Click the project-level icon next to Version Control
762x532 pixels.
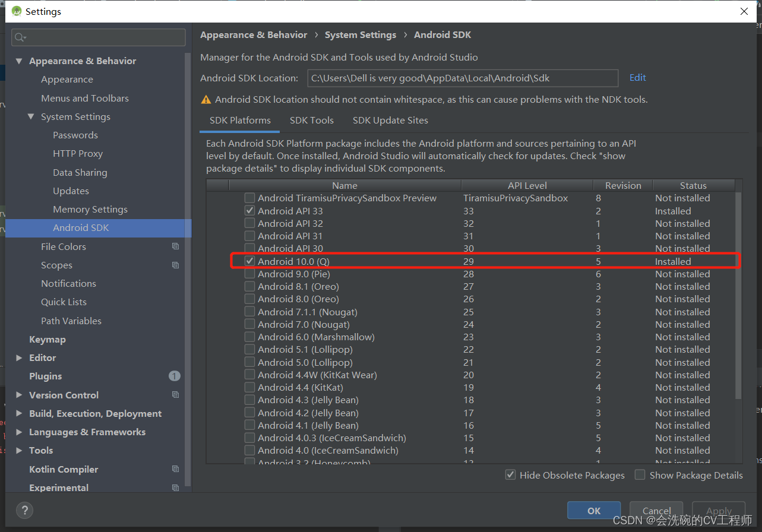click(x=175, y=395)
